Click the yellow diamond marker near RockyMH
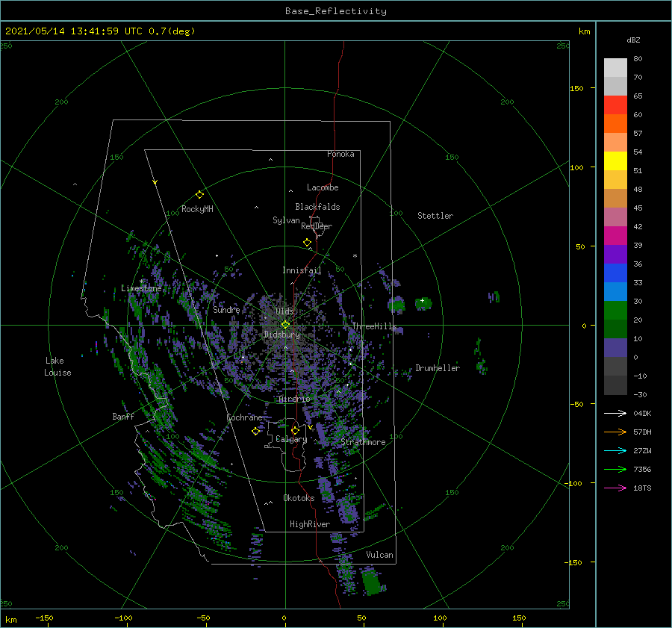 click(x=199, y=195)
